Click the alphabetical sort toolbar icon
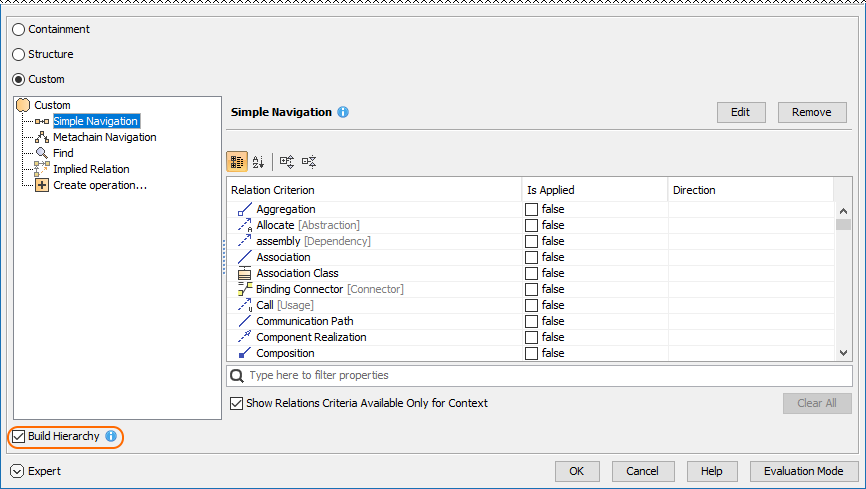Image resolution: width=866 pixels, height=489 pixels. point(259,161)
